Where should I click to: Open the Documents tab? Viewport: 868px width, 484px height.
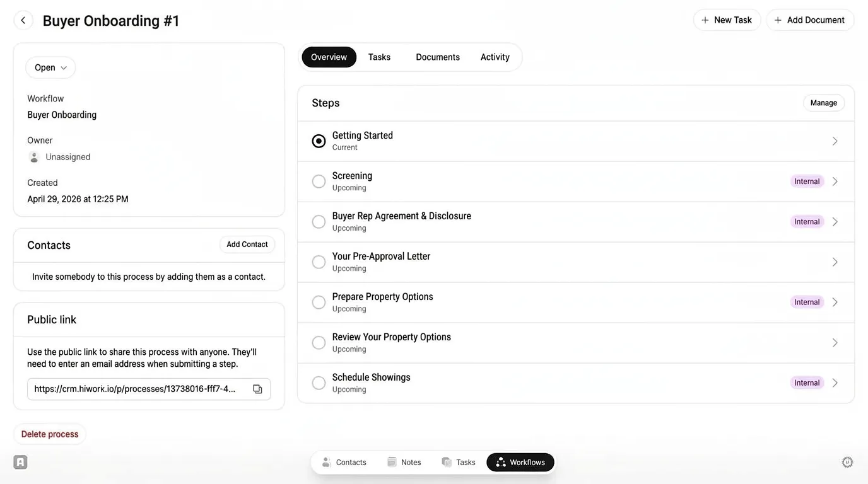pyautogui.click(x=438, y=57)
